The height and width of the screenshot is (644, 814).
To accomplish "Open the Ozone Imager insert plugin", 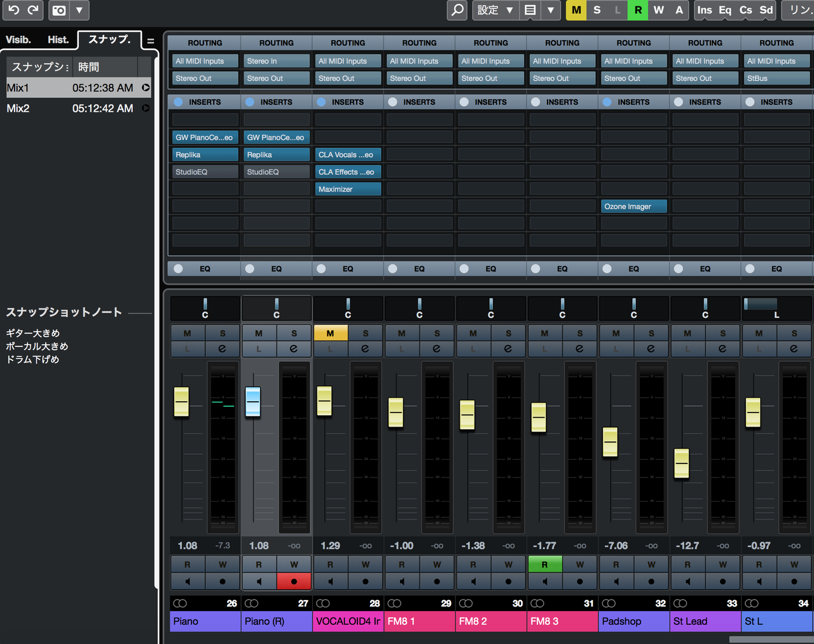I will point(634,206).
